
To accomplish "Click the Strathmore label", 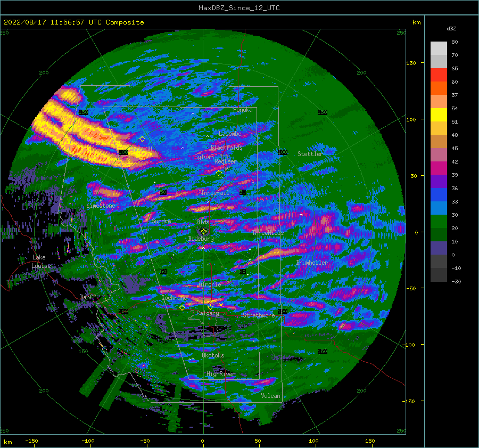I will pyautogui.click(x=259, y=315).
